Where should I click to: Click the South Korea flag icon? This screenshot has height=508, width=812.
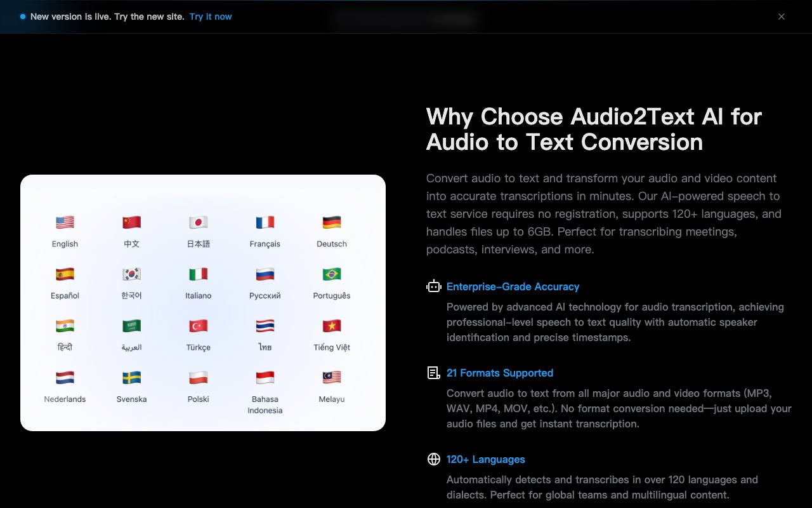tap(131, 274)
